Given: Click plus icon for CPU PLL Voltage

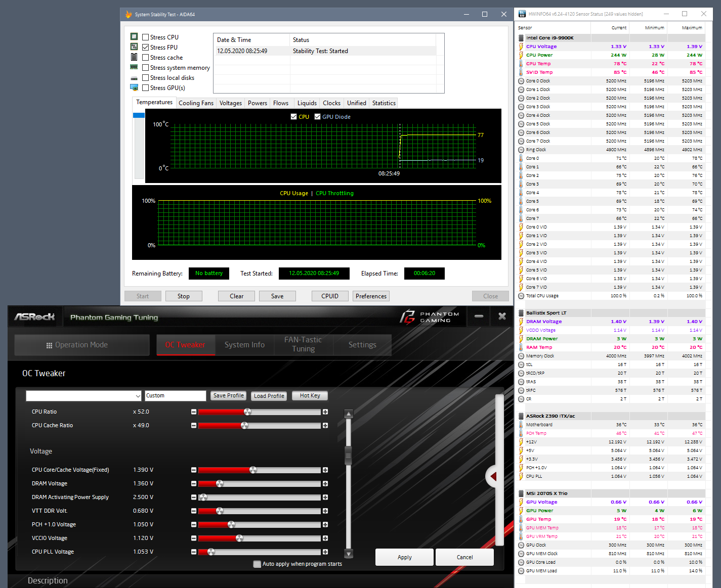Looking at the screenshot, I should click(x=325, y=552).
